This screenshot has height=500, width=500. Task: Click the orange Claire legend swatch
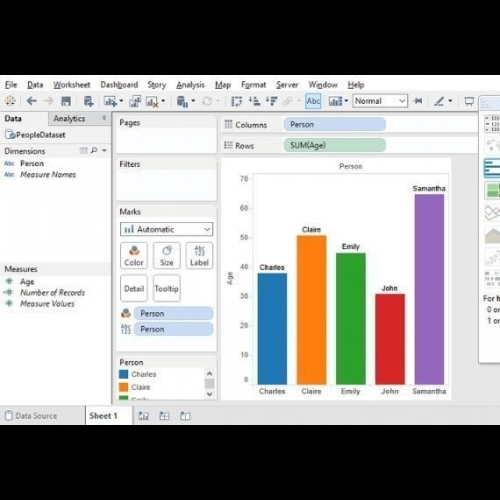tap(124, 387)
